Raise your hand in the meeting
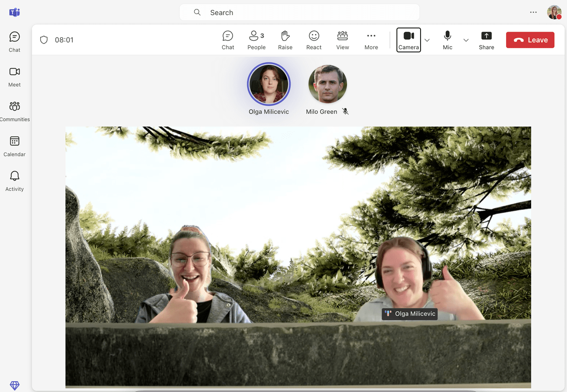Image resolution: width=567 pixels, height=392 pixels. coord(285,40)
